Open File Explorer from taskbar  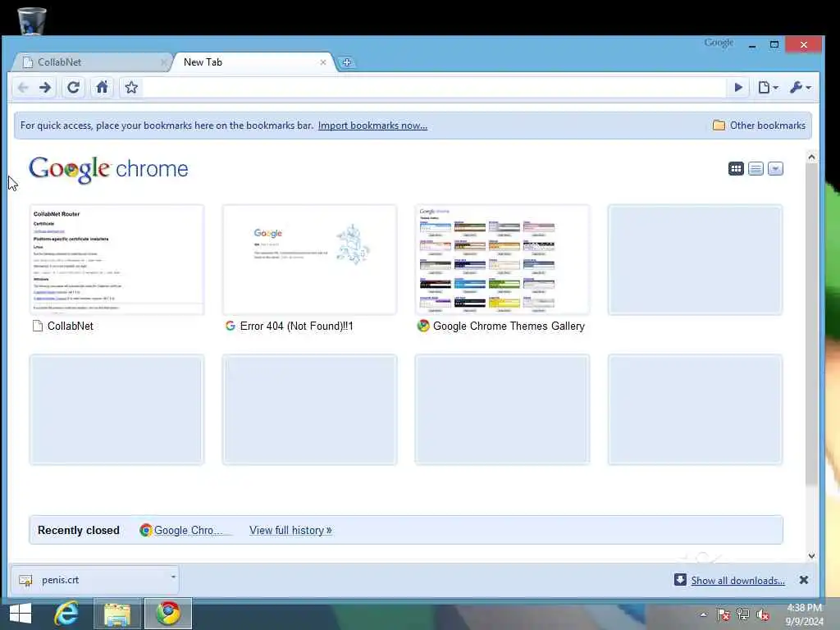pyautogui.click(x=116, y=614)
